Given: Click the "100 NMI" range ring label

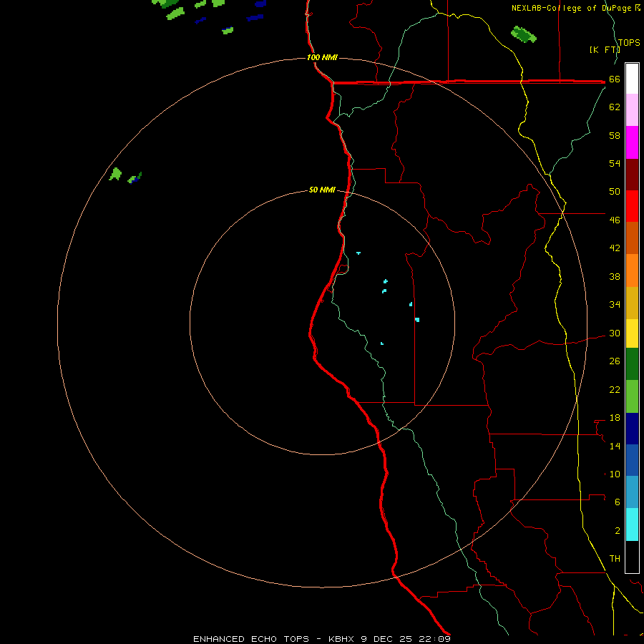Looking at the screenshot, I should pos(323,57).
